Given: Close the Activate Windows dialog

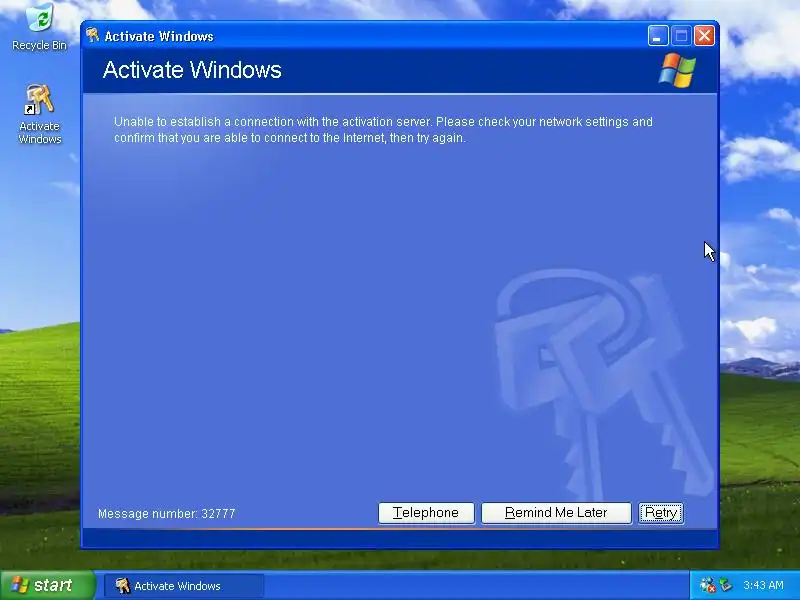Looking at the screenshot, I should tap(704, 36).
